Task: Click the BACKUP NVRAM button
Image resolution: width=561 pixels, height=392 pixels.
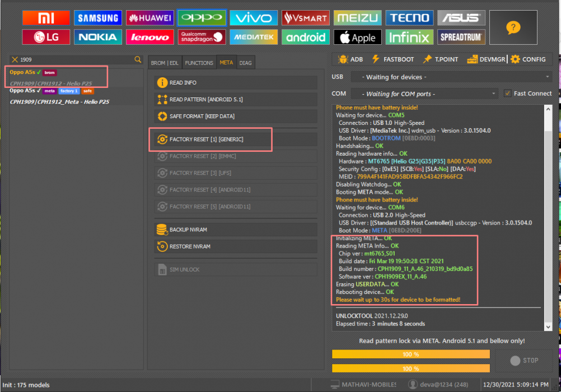Action: click(236, 230)
